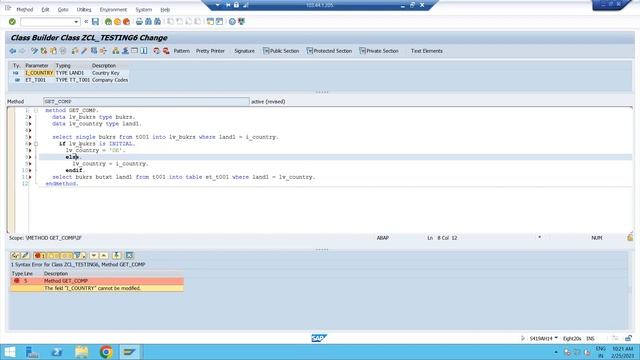Image resolution: width=640 pixels, height=360 pixels.
Task: Click the Public Section button
Action: coord(281,51)
